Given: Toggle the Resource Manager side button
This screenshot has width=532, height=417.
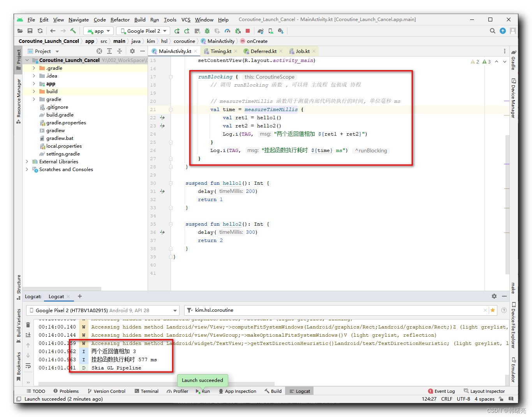Looking at the screenshot, I should pos(18,101).
